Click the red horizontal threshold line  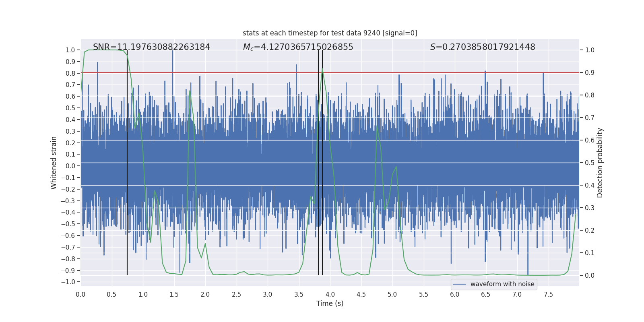[x=330, y=73]
